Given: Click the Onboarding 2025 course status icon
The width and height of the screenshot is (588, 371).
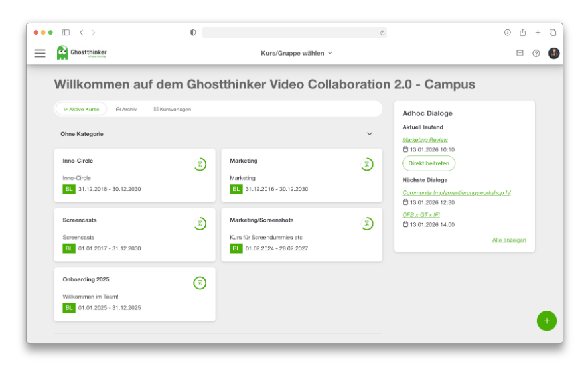Looking at the screenshot, I should click(200, 283).
